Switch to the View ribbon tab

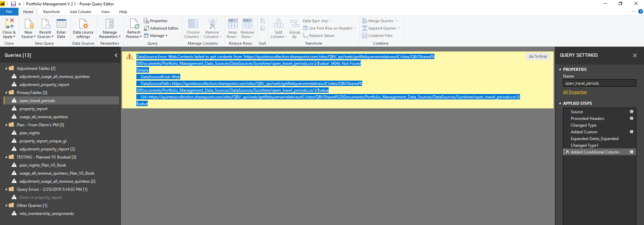pos(105,12)
